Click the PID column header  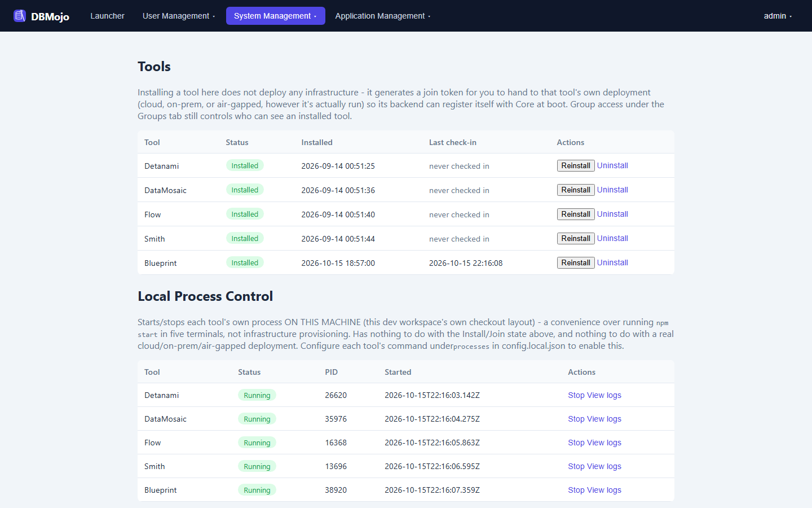pos(331,372)
